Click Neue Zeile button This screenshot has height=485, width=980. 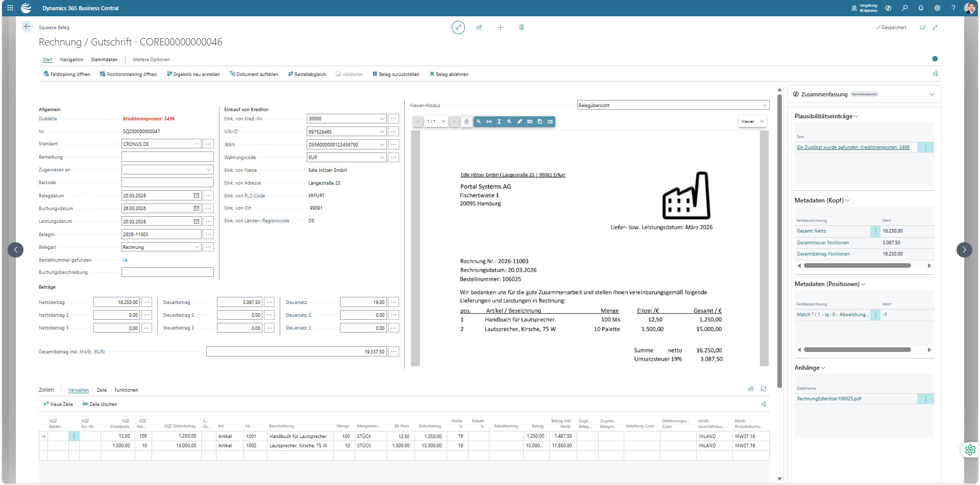click(x=58, y=404)
